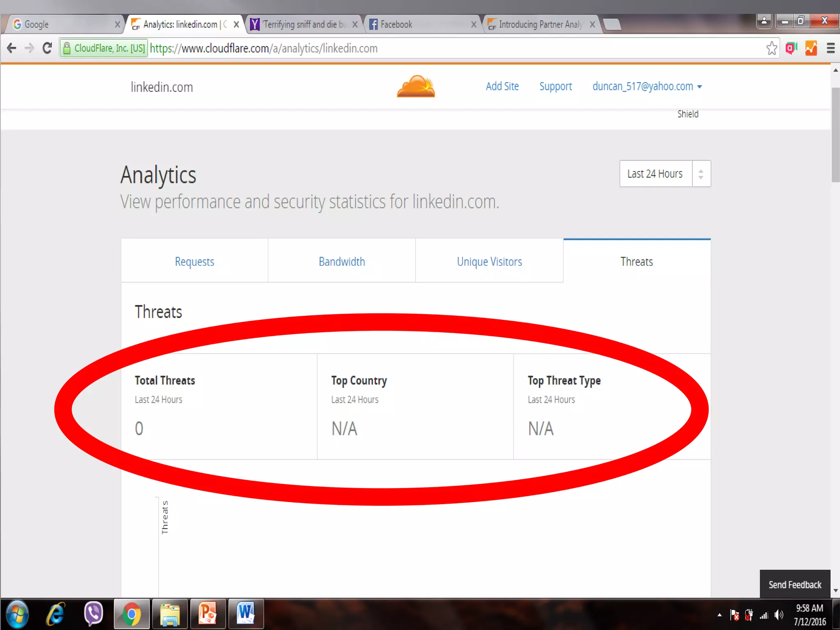Open Chrome hamburger menu

click(831, 48)
